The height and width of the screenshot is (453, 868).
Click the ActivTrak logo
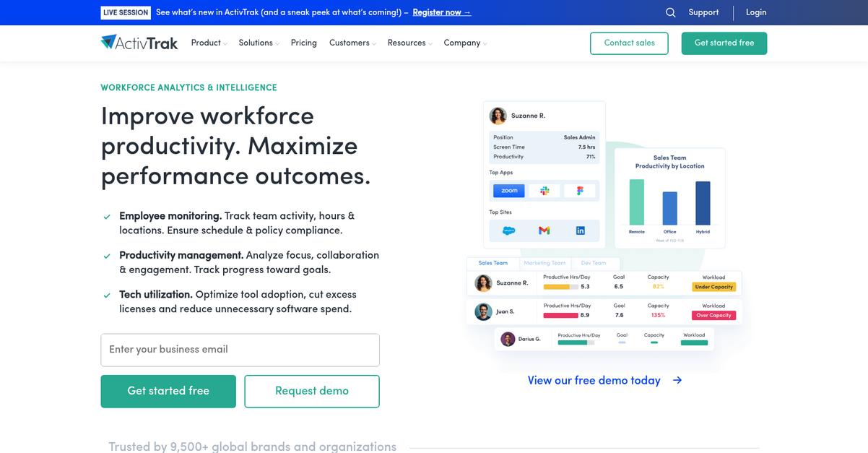coord(139,43)
